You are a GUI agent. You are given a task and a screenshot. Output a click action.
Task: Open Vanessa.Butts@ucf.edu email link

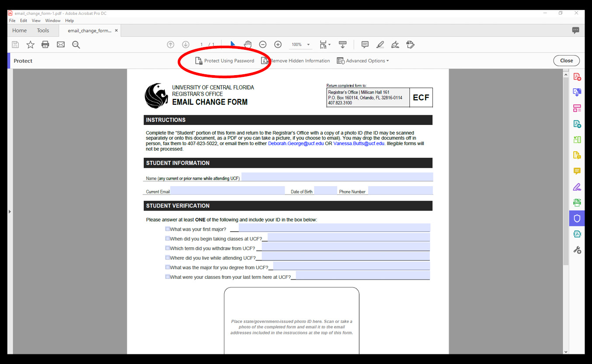359,143
